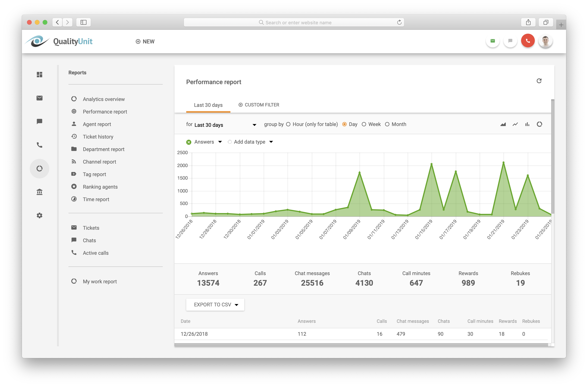Open the Customers bank icon in the sidebar
Image resolution: width=588 pixels, height=387 pixels.
point(40,192)
